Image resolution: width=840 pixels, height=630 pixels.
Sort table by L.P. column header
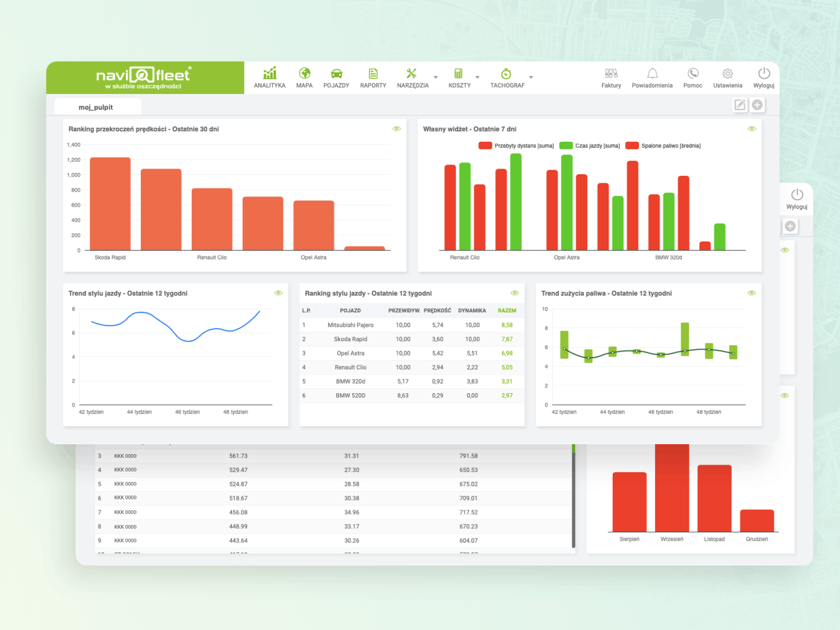(307, 311)
